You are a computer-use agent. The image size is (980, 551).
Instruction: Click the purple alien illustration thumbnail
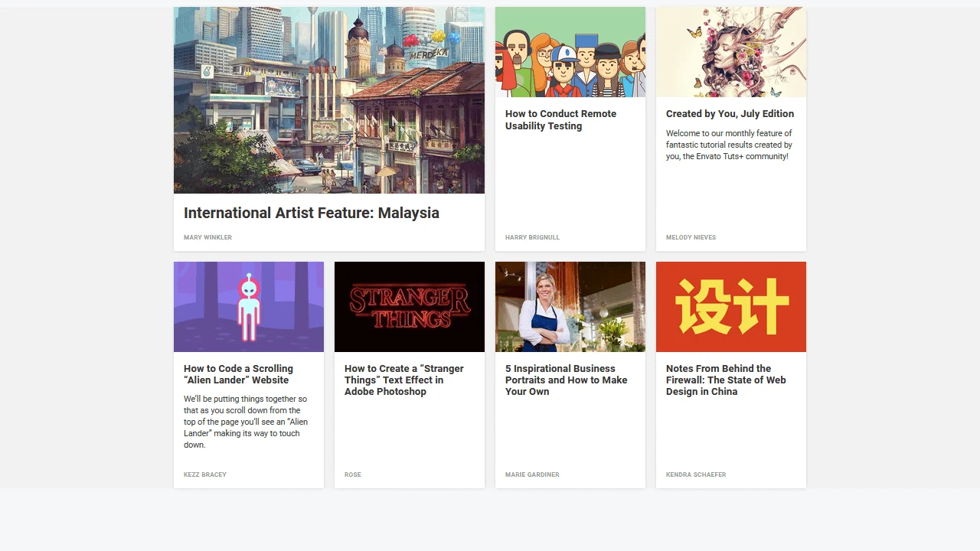(248, 307)
